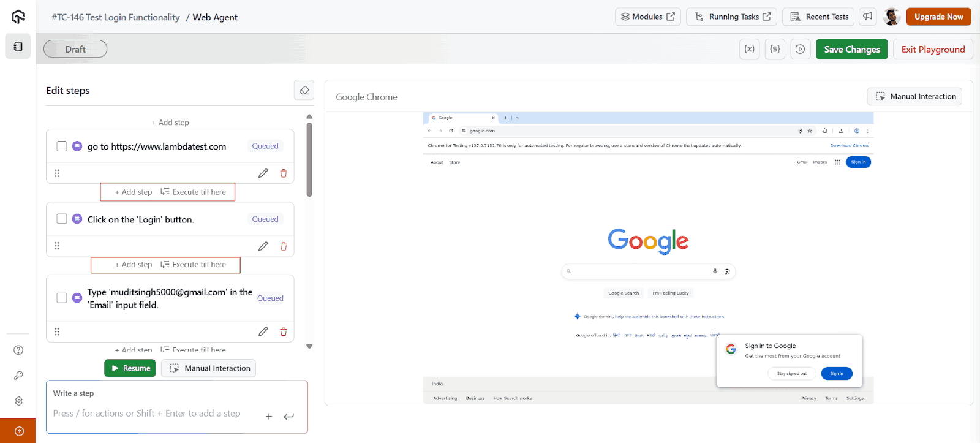Viewport: 980px width, 443px height.
Task: Click 'Execute till here' below the lambdatest.com step
Action: [x=194, y=192]
